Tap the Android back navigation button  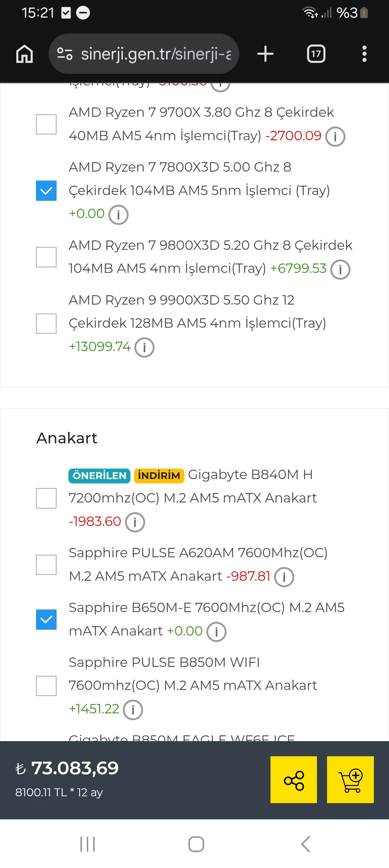(x=305, y=844)
